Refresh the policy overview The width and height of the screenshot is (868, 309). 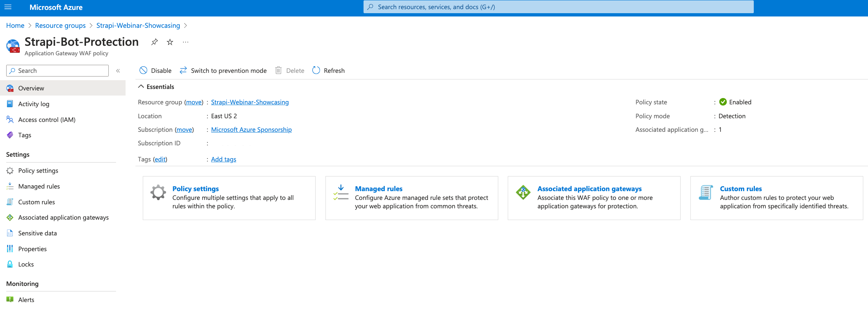click(328, 71)
